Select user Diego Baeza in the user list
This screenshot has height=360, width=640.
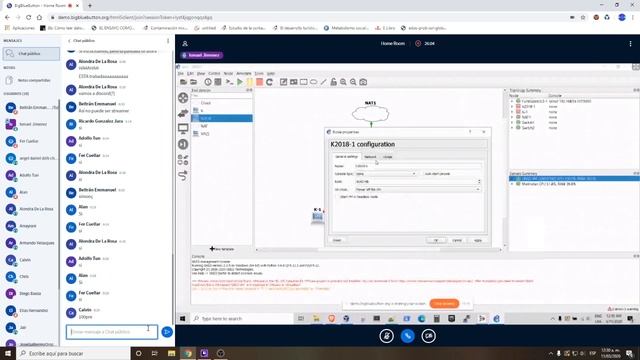(31, 293)
